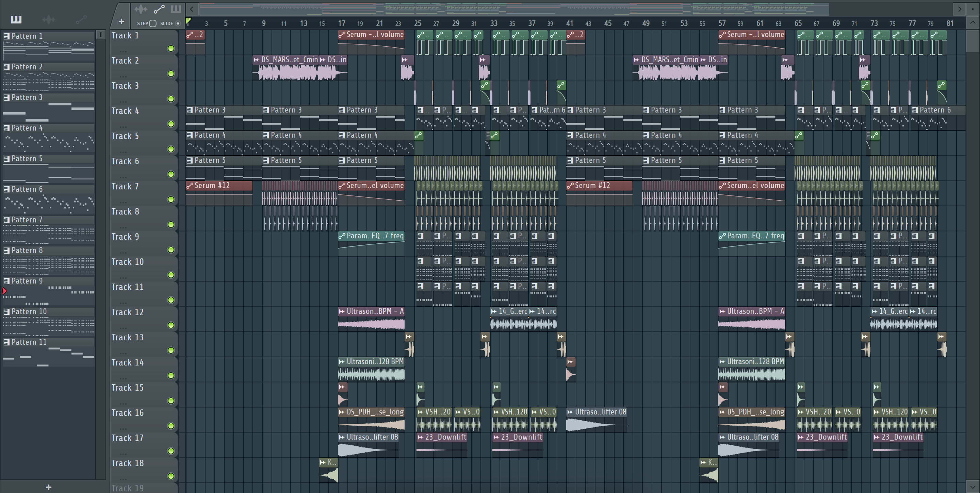
Task: Show audio clips in the picker panel
Action: click(49, 19)
